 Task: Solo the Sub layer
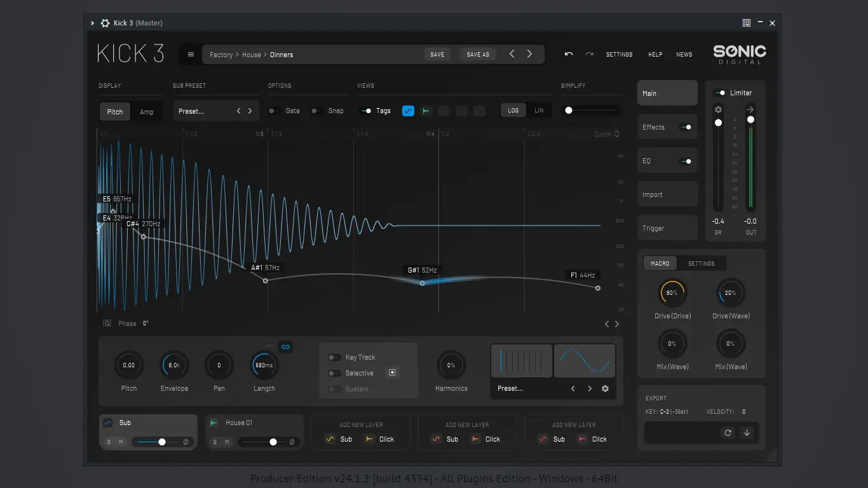109,442
